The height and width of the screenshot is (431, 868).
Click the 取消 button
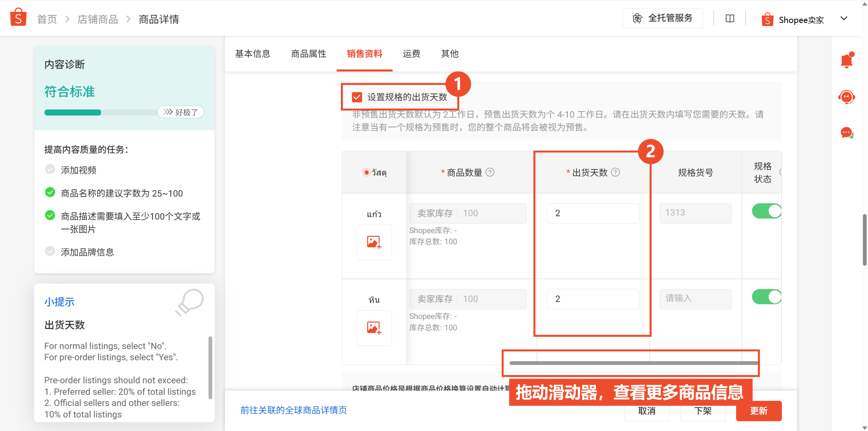tap(647, 411)
